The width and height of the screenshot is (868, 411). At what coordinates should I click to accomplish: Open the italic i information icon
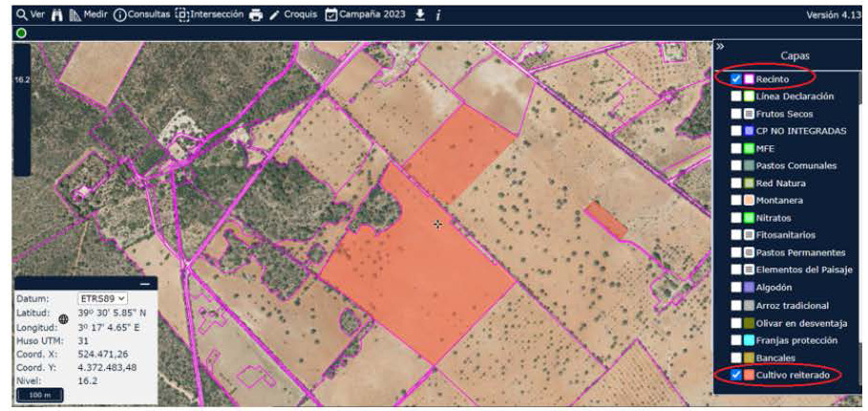437,15
